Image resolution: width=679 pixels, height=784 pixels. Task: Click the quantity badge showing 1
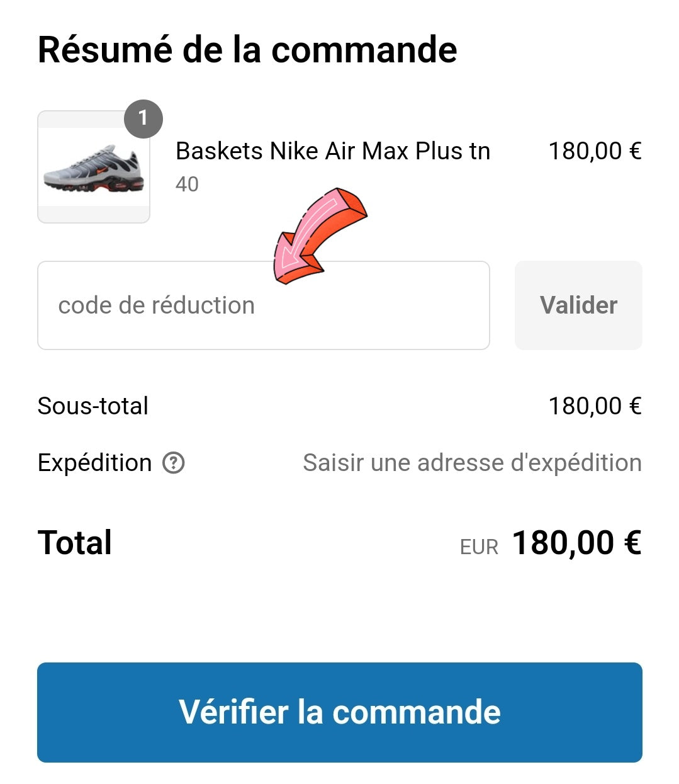[143, 117]
